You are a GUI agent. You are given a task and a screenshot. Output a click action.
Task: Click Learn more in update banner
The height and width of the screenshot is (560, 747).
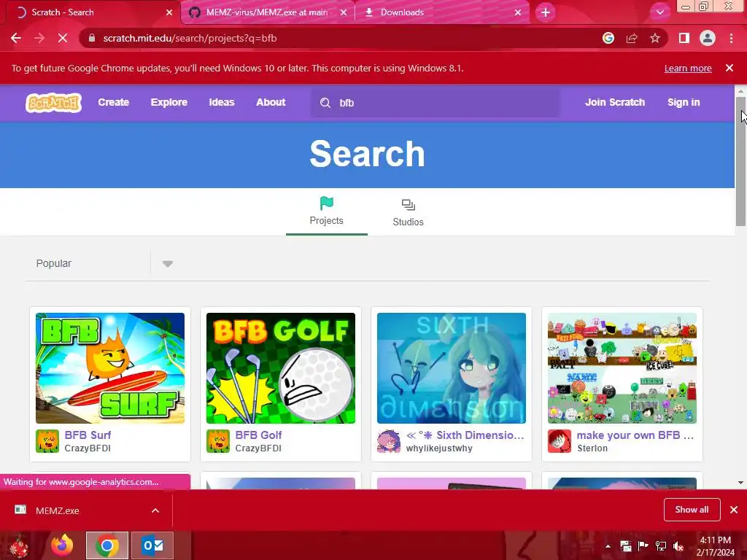coord(688,68)
